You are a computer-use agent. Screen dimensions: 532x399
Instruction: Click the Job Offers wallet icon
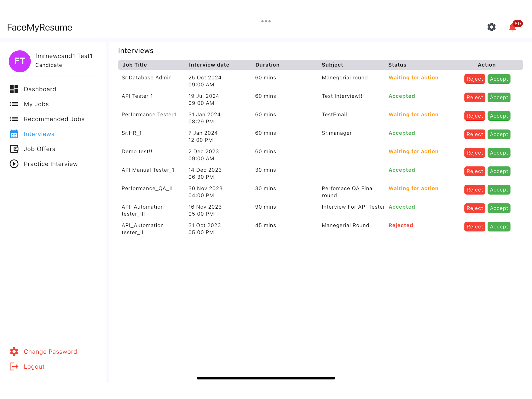14,149
